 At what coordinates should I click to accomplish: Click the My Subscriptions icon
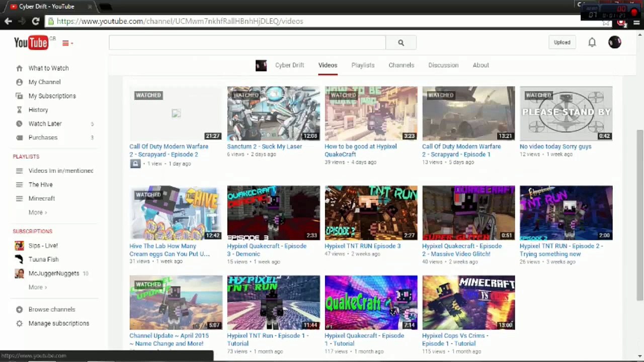click(19, 96)
